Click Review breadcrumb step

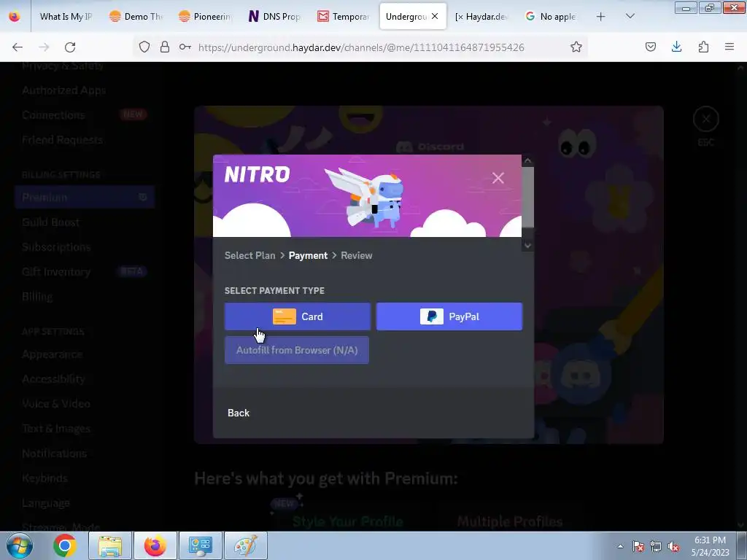[x=356, y=255]
